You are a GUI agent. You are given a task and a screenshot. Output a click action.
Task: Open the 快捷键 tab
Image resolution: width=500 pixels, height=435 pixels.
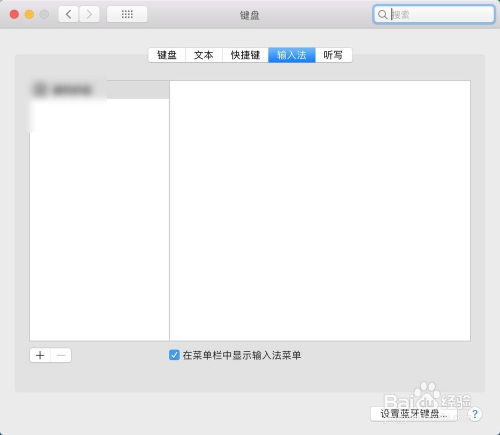tap(245, 55)
